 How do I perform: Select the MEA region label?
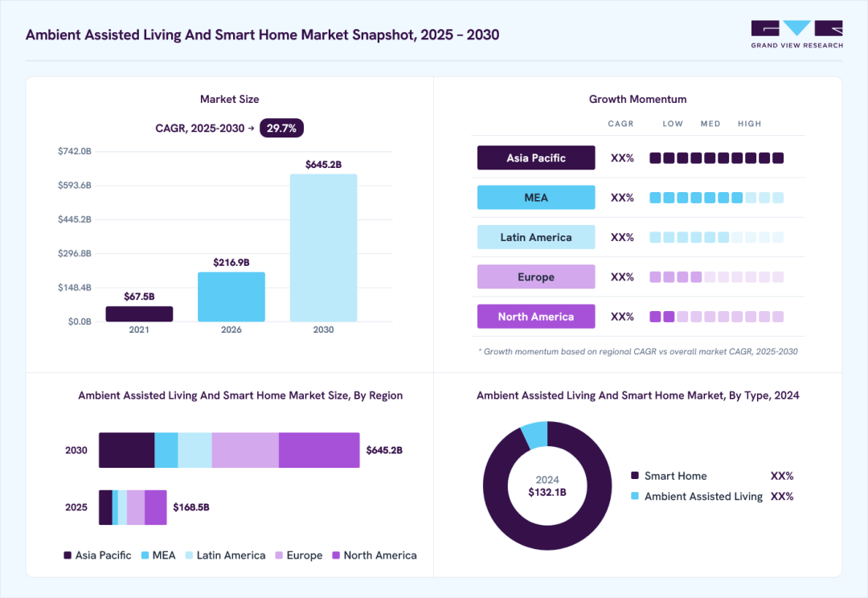pos(536,198)
